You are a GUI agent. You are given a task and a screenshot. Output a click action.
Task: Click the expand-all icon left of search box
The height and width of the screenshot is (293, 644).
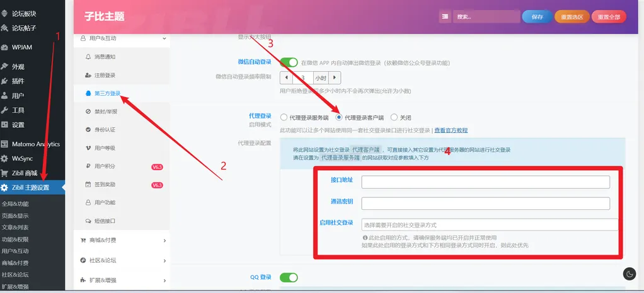(445, 17)
